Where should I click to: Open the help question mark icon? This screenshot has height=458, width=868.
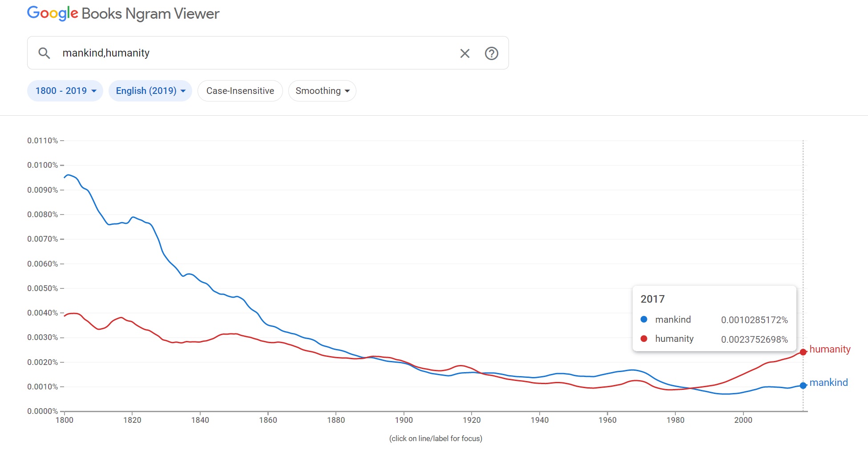tap(491, 53)
